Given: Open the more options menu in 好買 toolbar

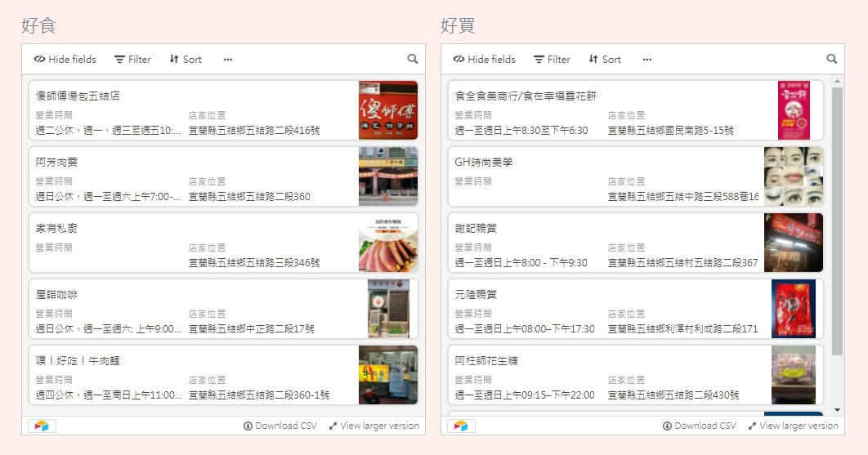Looking at the screenshot, I should point(647,60).
